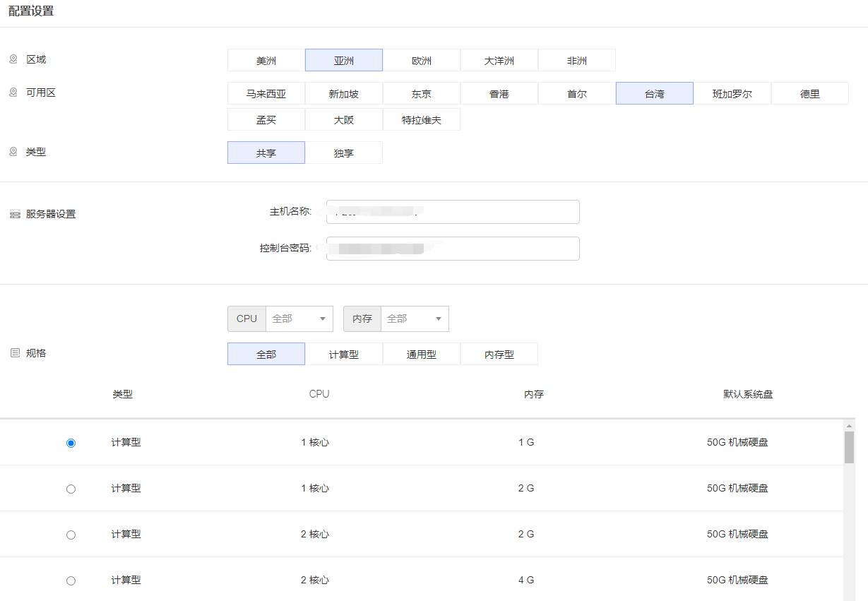Click the list icon beside 规格

[15, 353]
